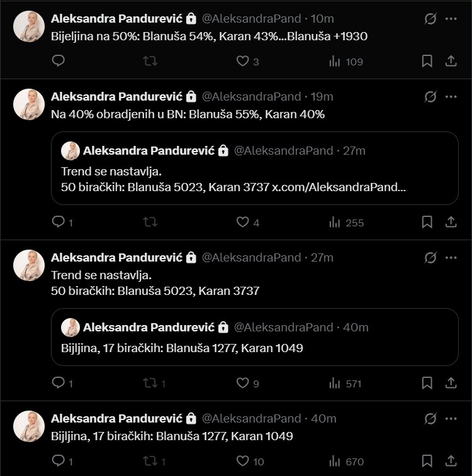This screenshot has width=472, height=476.
Task: Open more options on the 19m tweet
Action: pyautogui.click(x=451, y=97)
